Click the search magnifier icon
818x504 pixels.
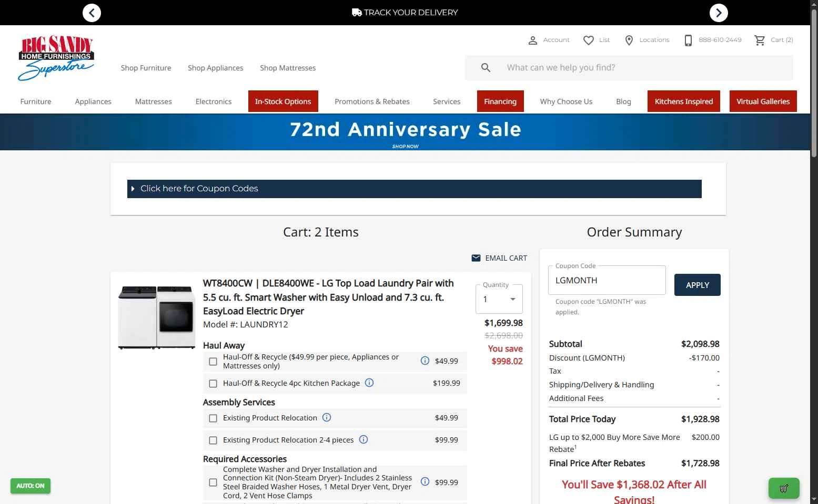486,68
